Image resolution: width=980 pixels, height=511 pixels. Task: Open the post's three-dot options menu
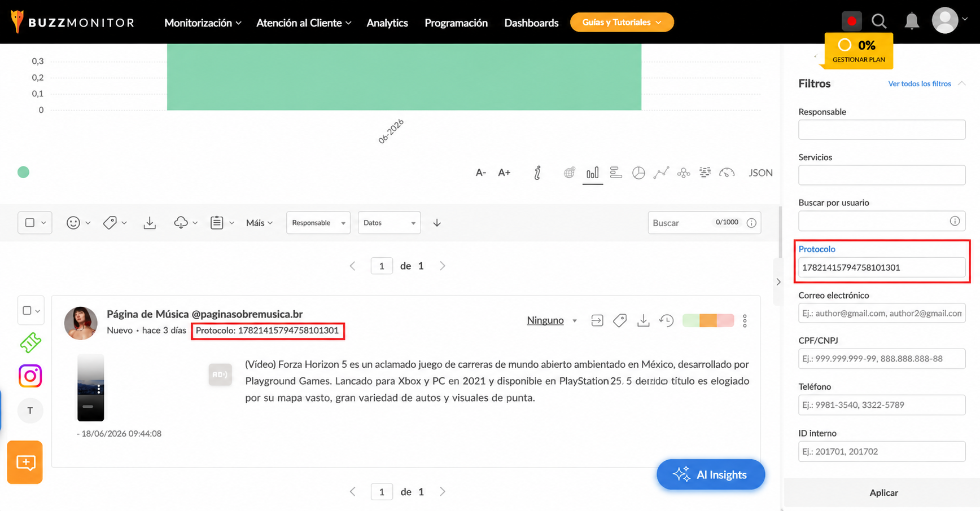[x=745, y=321]
